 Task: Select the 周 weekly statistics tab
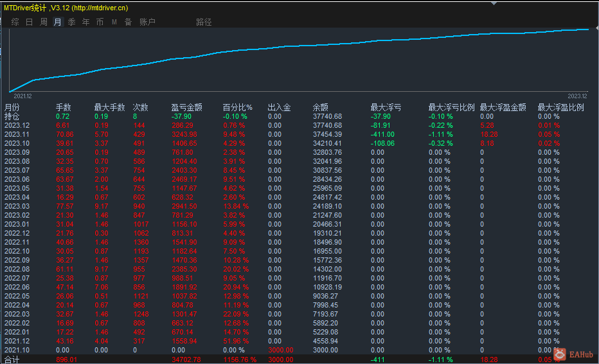pos(43,22)
